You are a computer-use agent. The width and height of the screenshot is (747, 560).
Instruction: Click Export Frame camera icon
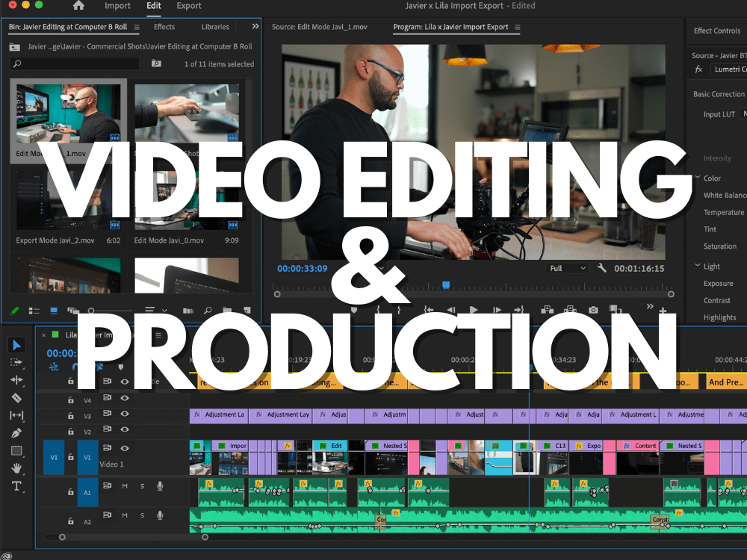coord(593,310)
